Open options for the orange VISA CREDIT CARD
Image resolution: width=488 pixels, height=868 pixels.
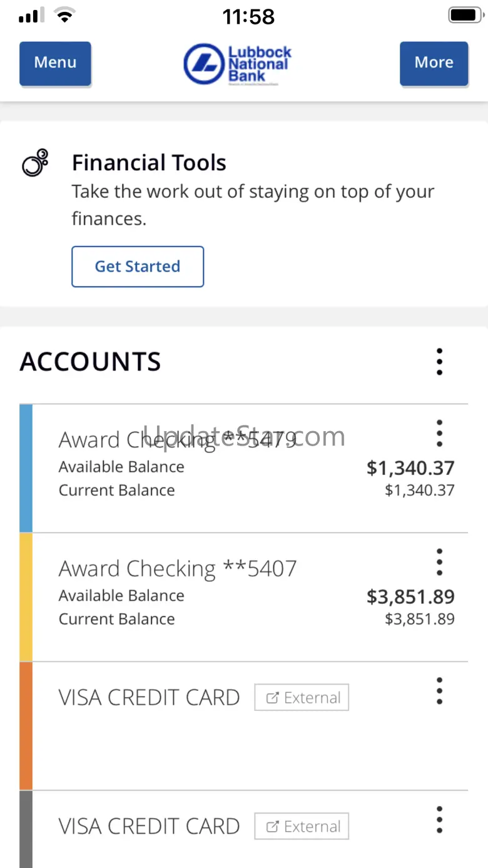click(439, 691)
